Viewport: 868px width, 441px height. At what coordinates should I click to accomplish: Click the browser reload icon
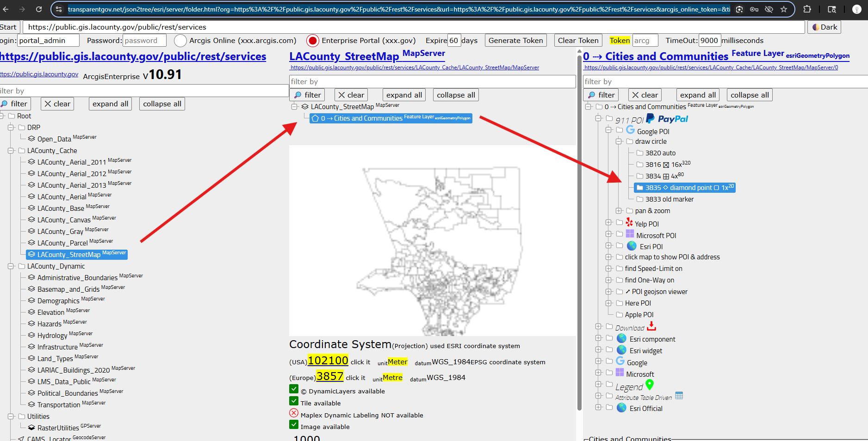(x=39, y=9)
